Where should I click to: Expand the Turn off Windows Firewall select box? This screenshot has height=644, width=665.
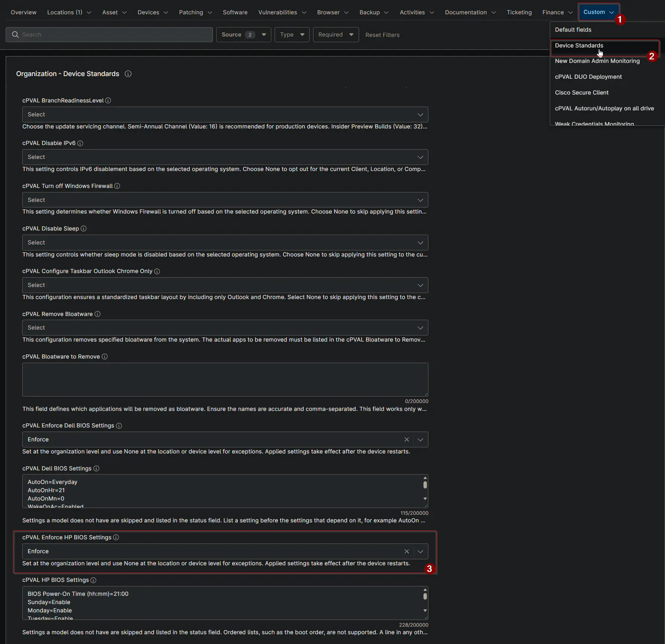[x=225, y=200]
